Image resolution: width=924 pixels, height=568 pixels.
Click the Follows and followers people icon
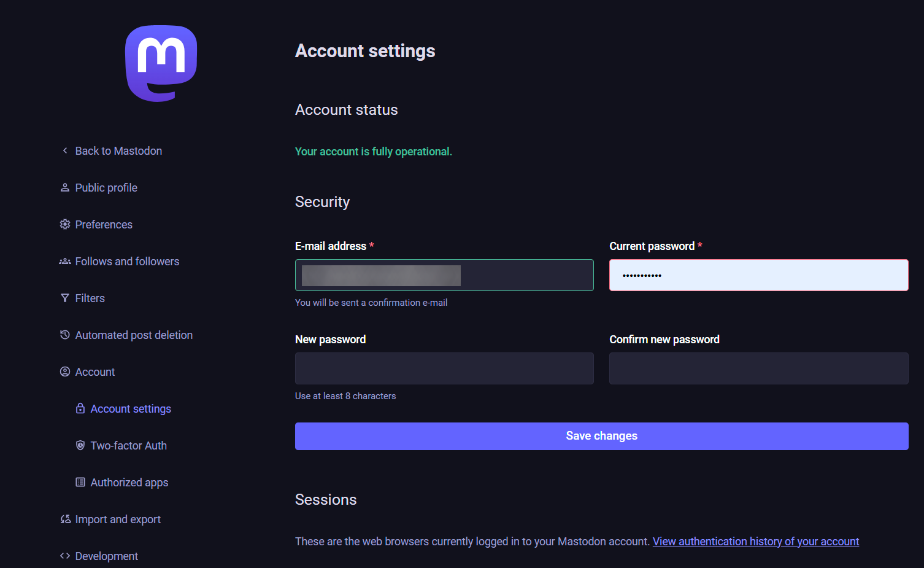coord(65,261)
